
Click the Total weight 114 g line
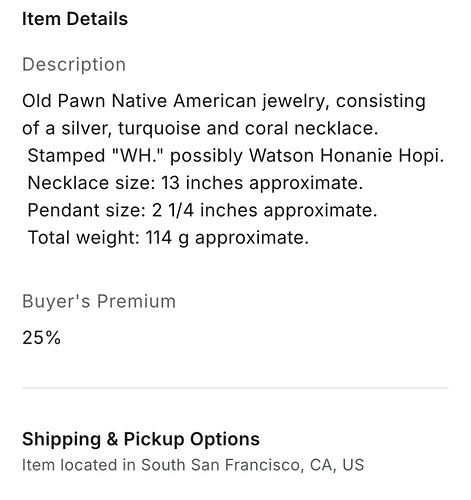pos(168,237)
